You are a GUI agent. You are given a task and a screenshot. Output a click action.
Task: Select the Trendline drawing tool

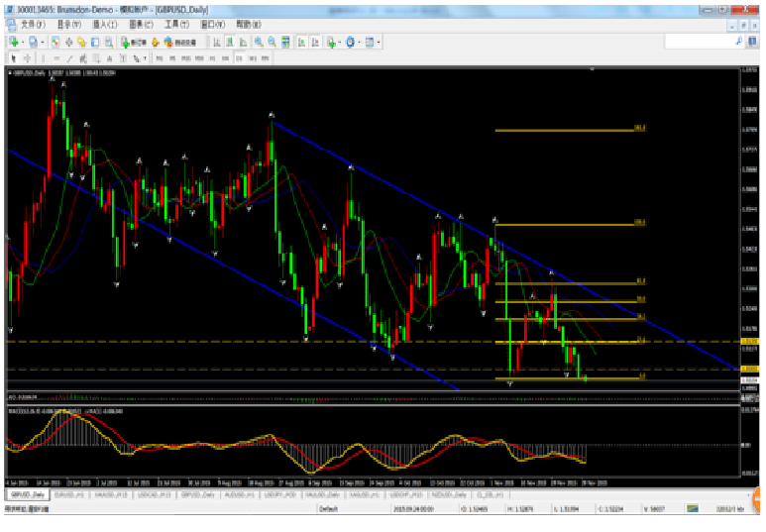click(69, 58)
